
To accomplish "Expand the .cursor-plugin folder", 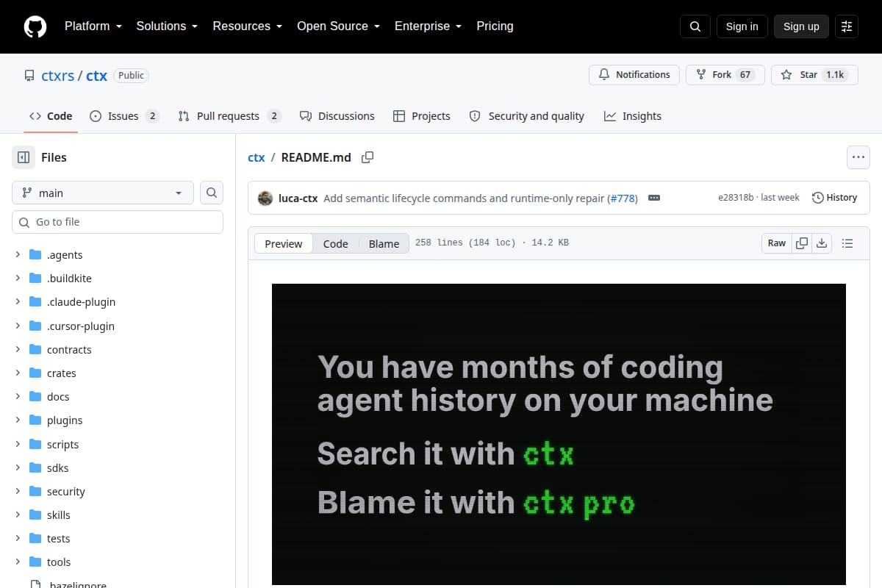I will click(x=18, y=326).
